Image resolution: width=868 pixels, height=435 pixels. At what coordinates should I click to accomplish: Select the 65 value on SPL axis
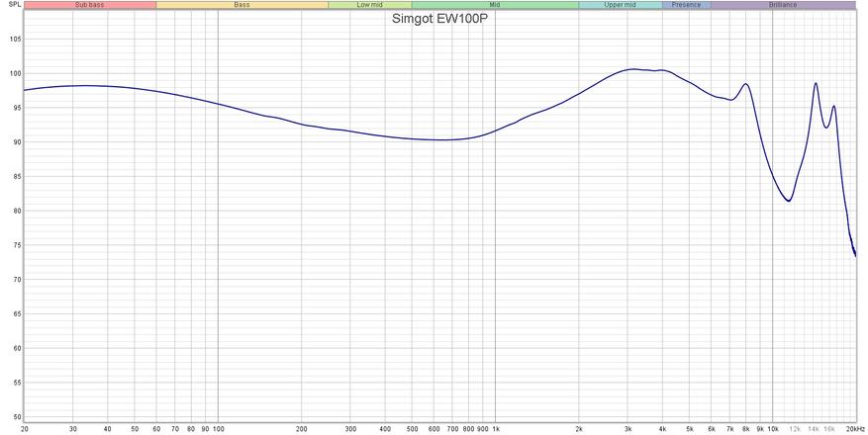tap(17, 314)
